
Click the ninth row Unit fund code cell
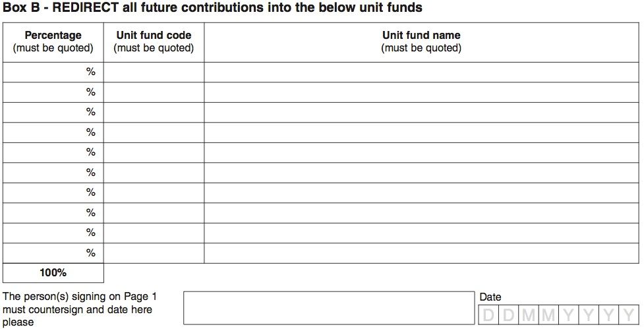pyautogui.click(x=154, y=233)
